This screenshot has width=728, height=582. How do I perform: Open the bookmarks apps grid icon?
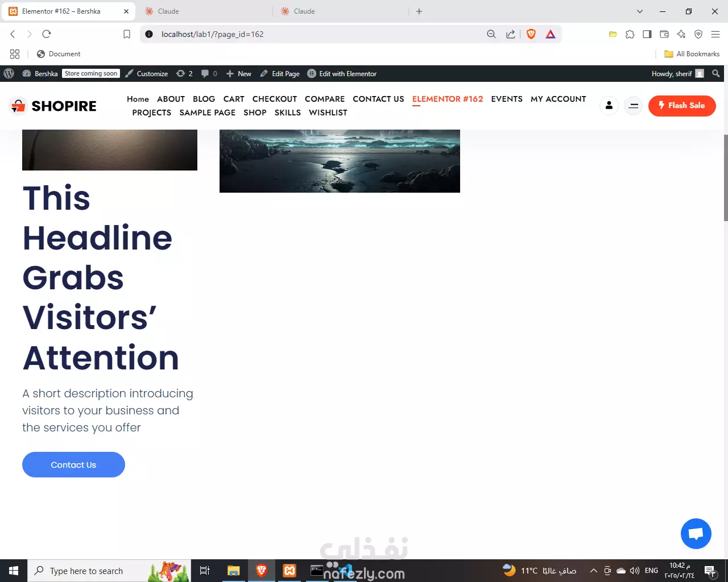click(x=15, y=54)
